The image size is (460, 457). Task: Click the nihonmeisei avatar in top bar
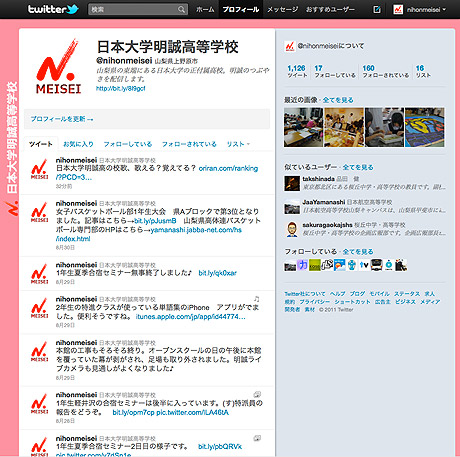pyautogui.click(x=398, y=9)
